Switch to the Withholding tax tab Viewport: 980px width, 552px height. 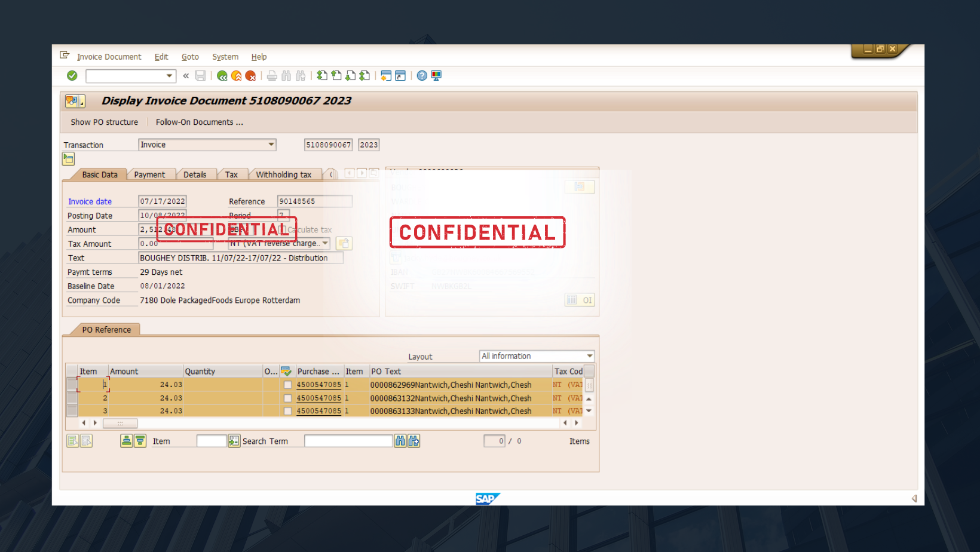coord(284,174)
